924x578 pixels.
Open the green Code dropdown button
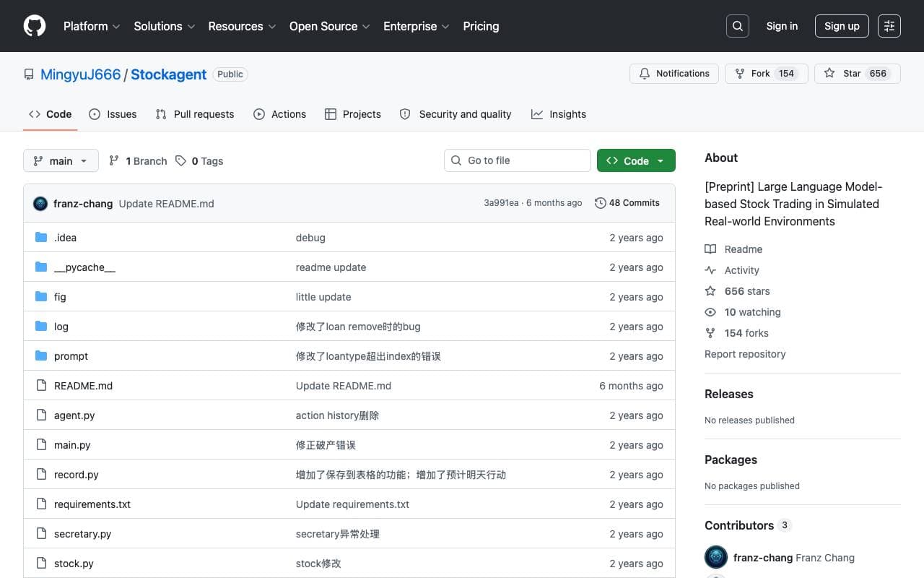coord(636,160)
